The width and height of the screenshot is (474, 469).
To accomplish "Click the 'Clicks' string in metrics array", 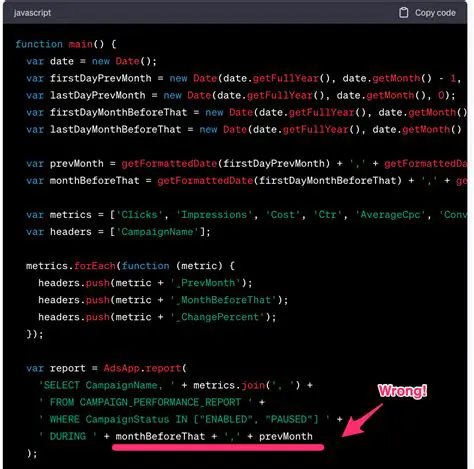I will click(x=139, y=215).
